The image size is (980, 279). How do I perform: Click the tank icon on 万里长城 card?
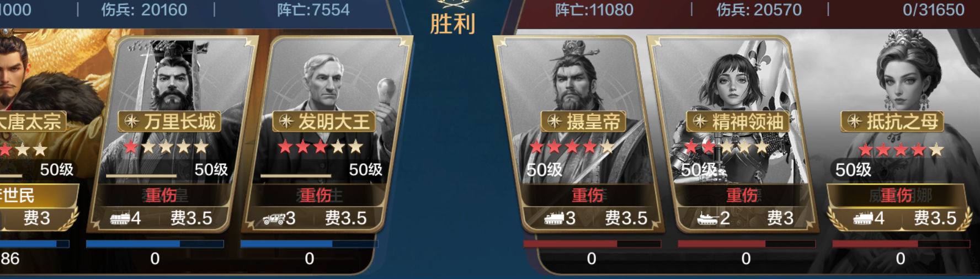(x=120, y=218)
